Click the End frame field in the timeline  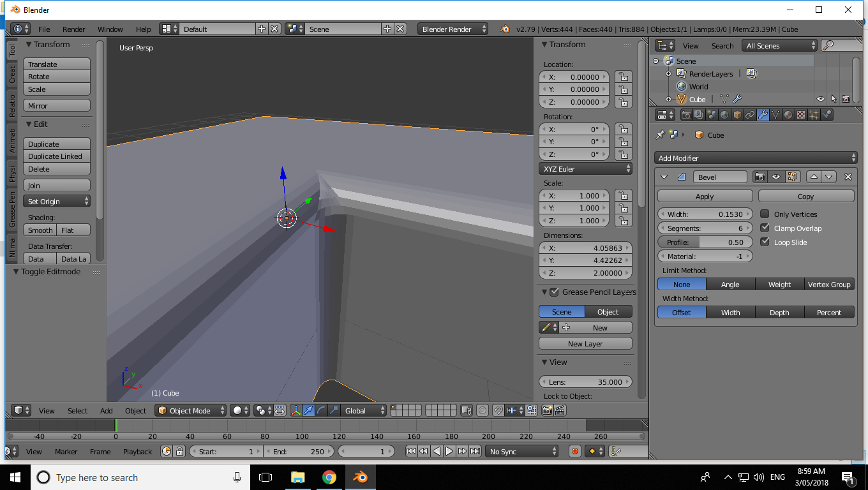coord(299,451)
